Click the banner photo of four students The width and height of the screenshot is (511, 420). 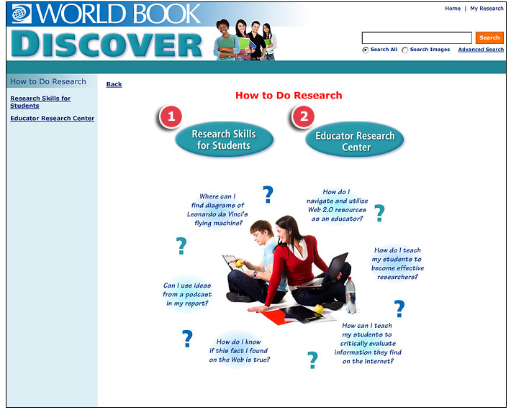coord(245,40)
